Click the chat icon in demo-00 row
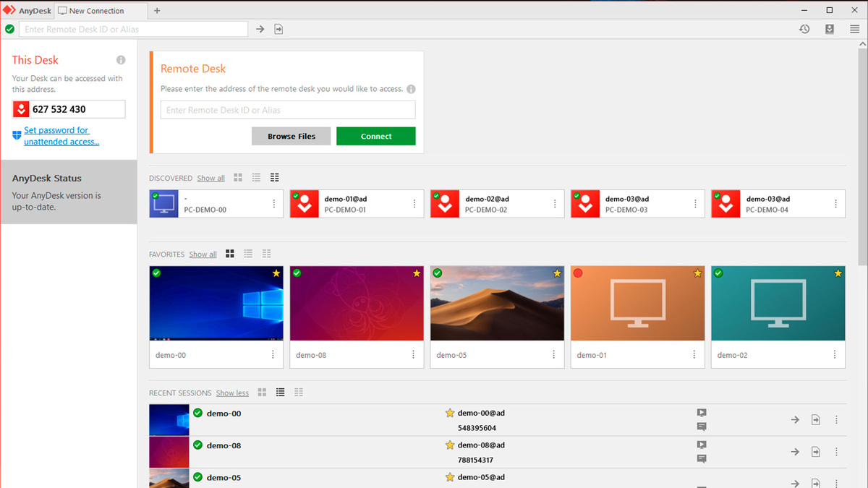The height and width of the screenshot is (488, 868). click(701, 427)
